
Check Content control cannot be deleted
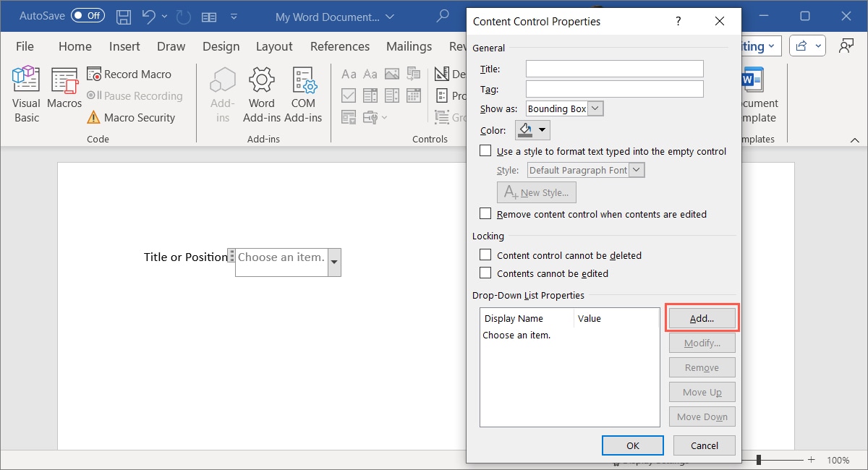click(485, 255)
